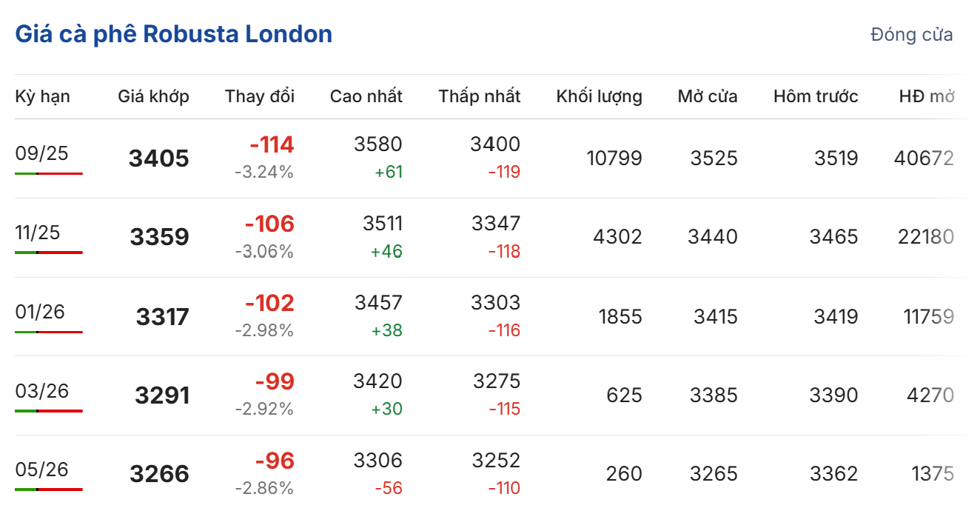This screenshot has width=980, height=511.
Task: Click the "Thay đổi" column header
Action: [x=260, y=96]
